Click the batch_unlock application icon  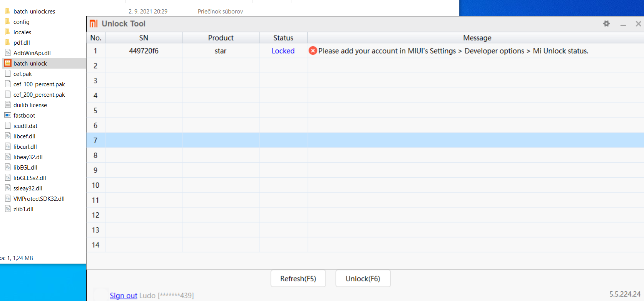point(7,63)
